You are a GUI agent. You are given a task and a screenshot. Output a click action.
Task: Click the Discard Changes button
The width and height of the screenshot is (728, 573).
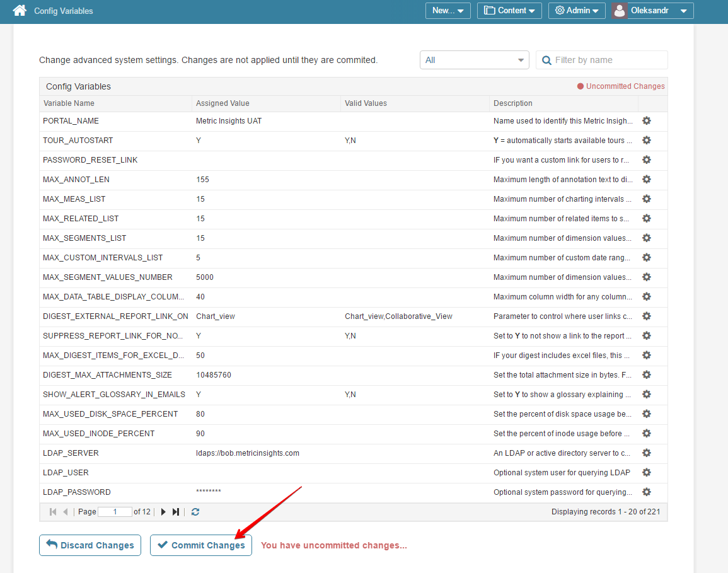90,545
